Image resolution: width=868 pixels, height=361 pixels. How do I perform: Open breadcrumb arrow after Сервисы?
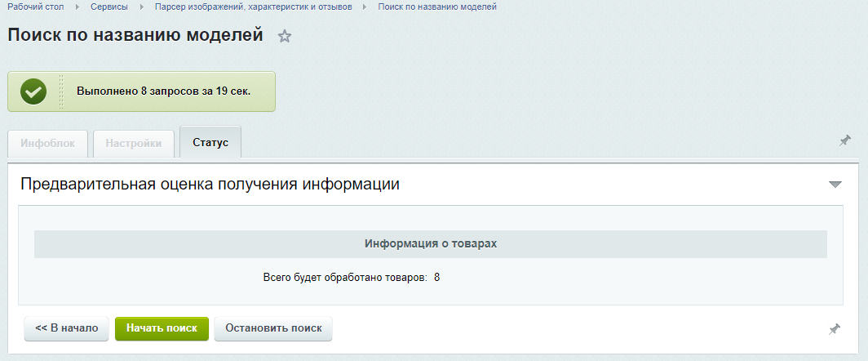point(142,7)
